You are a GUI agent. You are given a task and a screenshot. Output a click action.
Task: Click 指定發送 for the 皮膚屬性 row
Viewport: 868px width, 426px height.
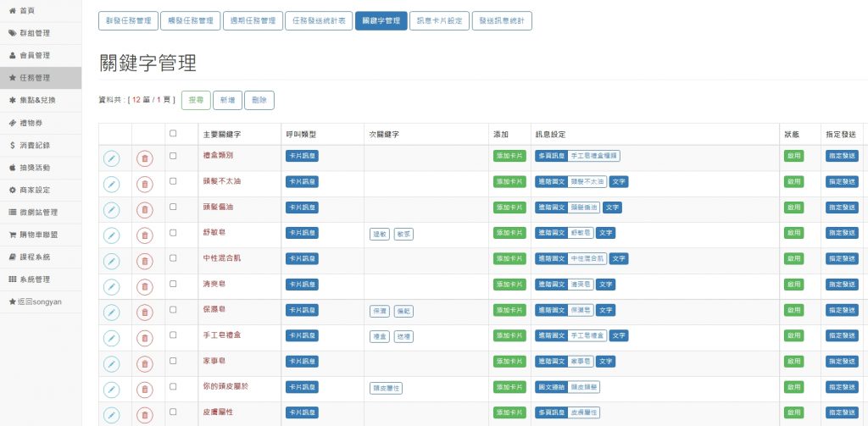(x=842, y=412)
